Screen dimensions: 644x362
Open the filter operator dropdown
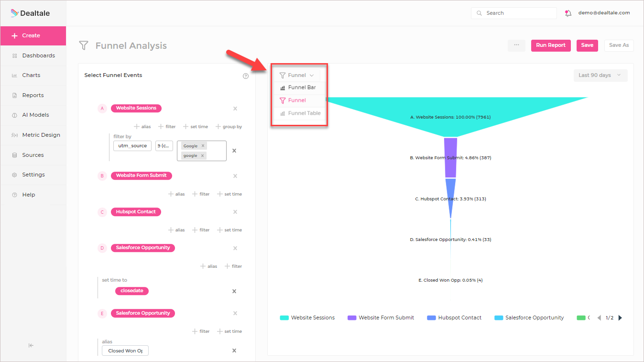tap(164, 146)
